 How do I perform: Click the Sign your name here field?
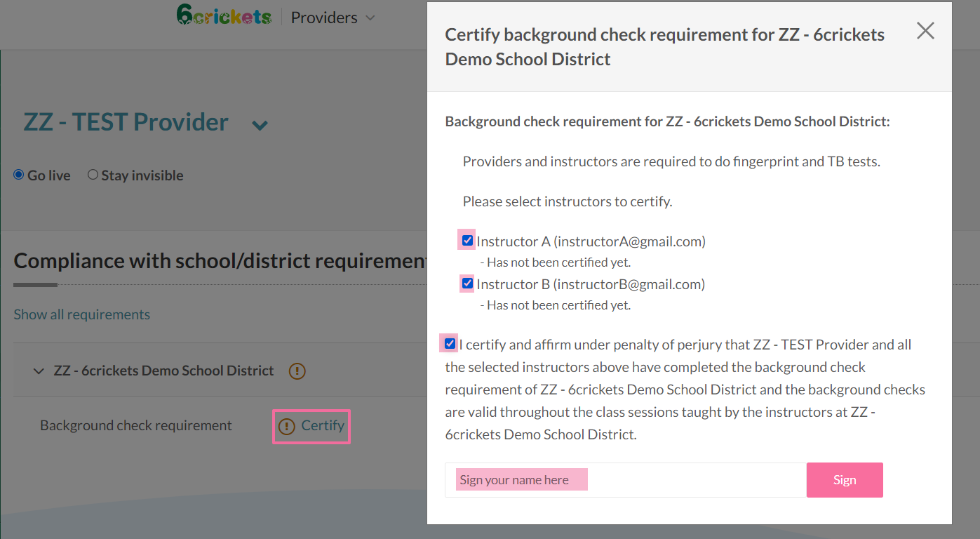[x=624, y=480]
